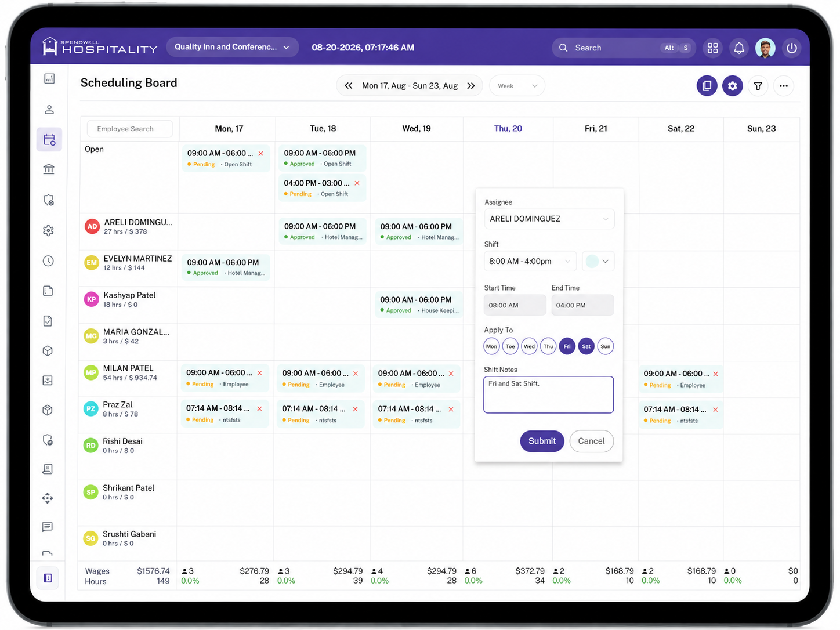840x630 pixels.
Task: Open the Quality Inn property dropdown
Action: click(232, 47)
